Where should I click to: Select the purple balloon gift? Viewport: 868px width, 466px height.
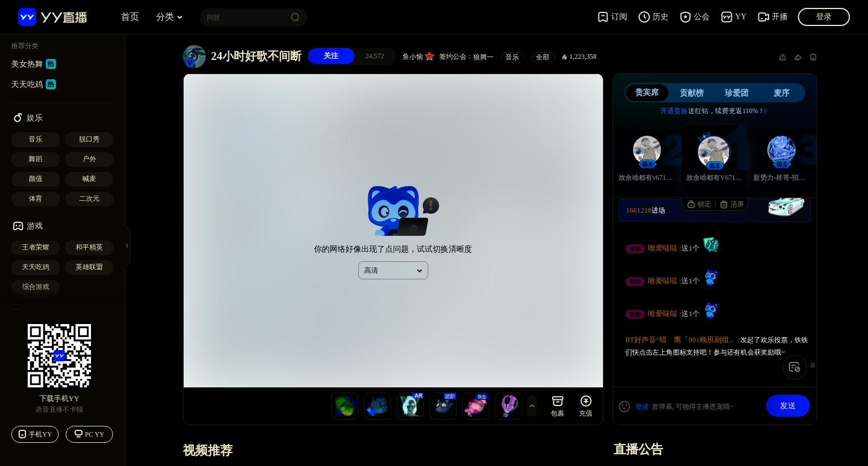coord(509,406)
